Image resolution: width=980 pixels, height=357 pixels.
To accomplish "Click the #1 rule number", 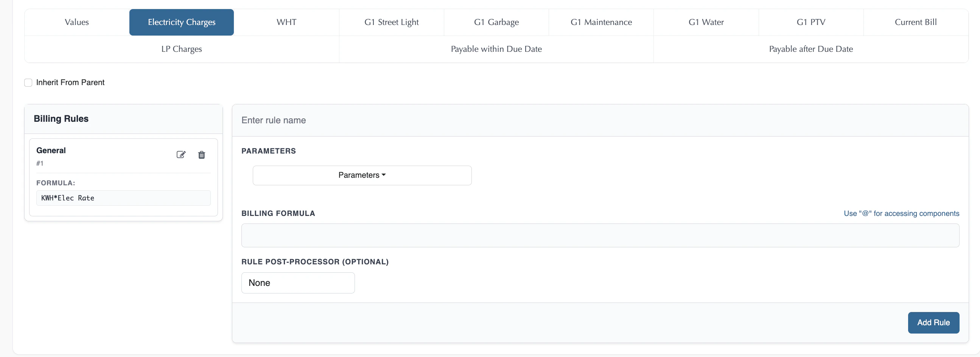I will point(40,163).
